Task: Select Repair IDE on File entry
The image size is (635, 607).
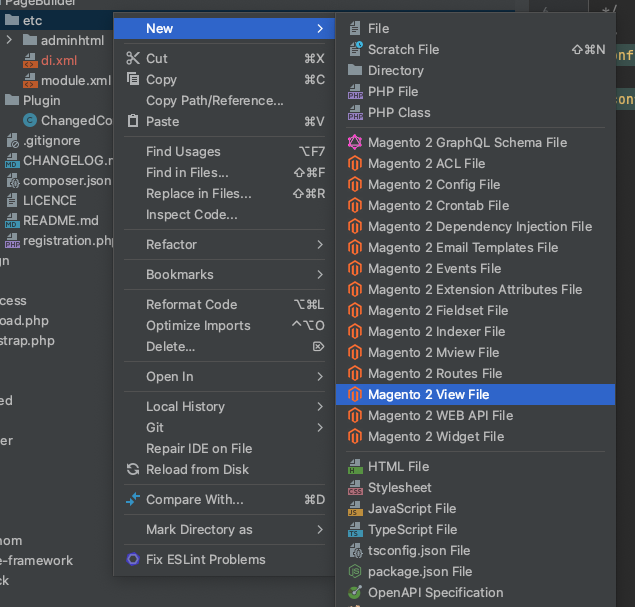Action: [x=224, y=449]
